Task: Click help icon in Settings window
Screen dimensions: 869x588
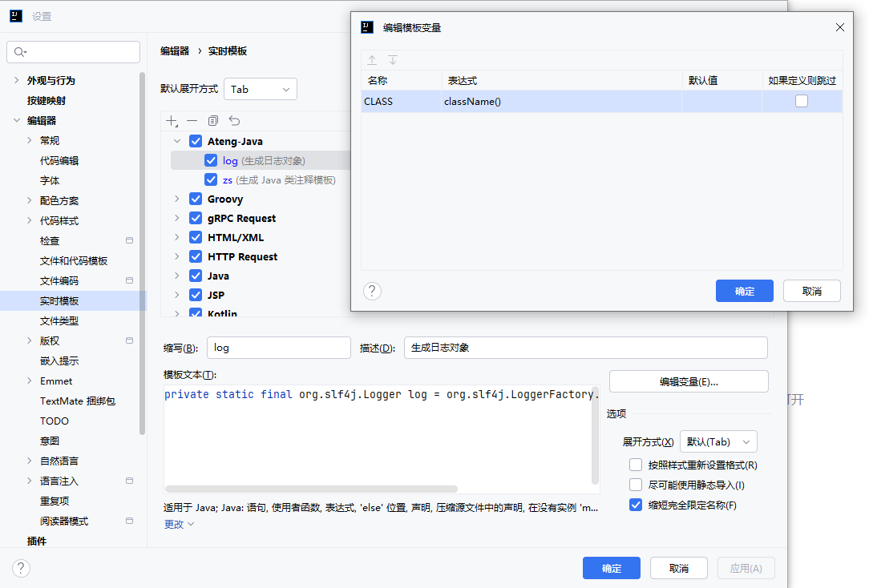Action: (21, 568)
